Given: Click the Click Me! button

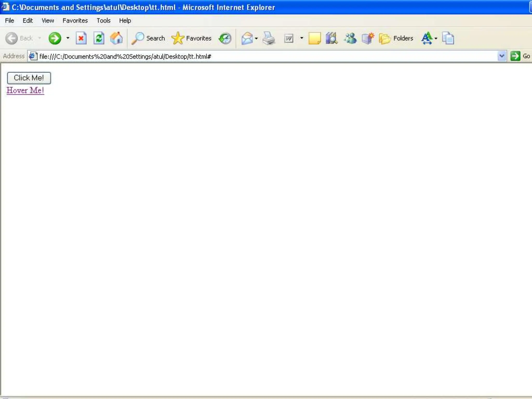Looking at the screenshot, I should (29, 78).
